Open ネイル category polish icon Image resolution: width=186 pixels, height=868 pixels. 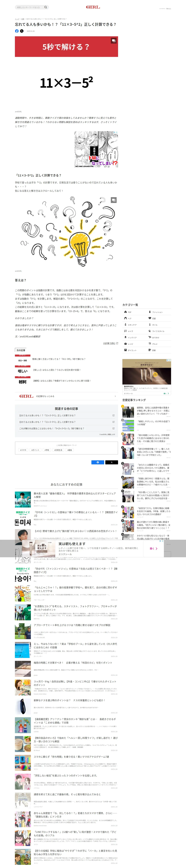point(150,324)
